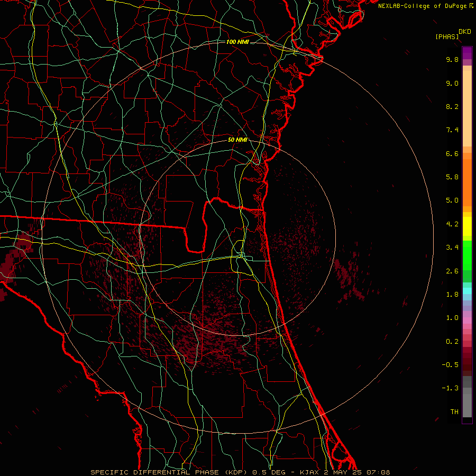The image size is (476, 476).
Task: Click the 0.2 scale value
Action: pos(452,342)
